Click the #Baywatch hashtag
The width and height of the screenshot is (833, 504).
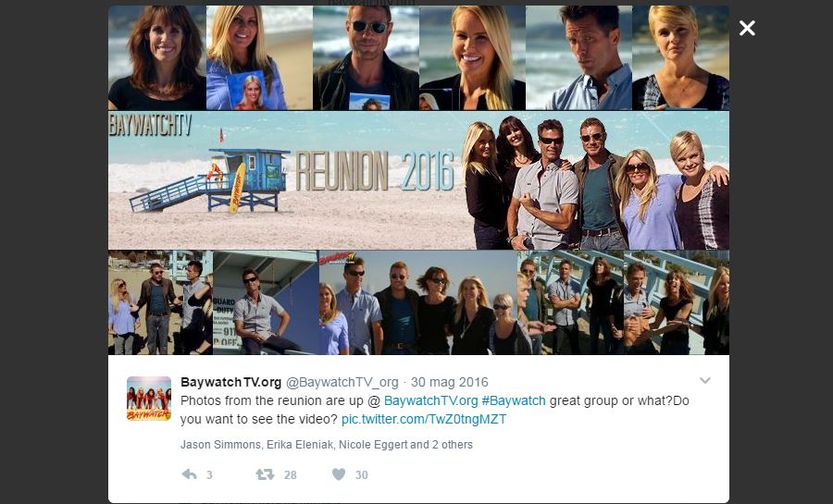click(514, 400)
